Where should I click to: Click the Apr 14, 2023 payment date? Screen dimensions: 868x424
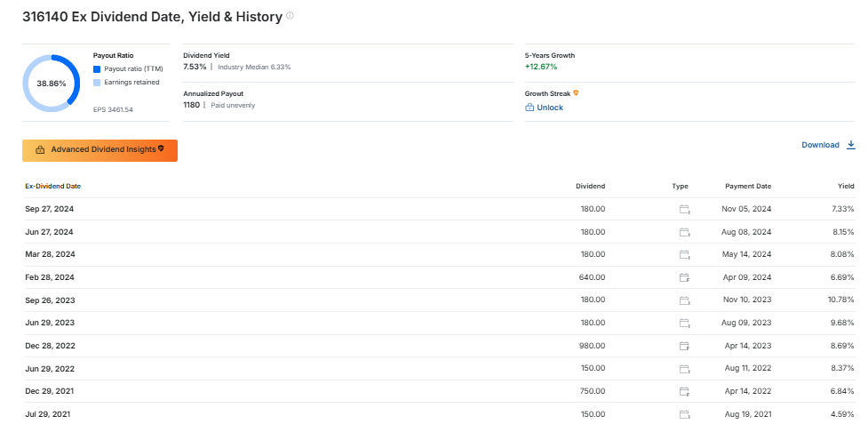point(748,346)
